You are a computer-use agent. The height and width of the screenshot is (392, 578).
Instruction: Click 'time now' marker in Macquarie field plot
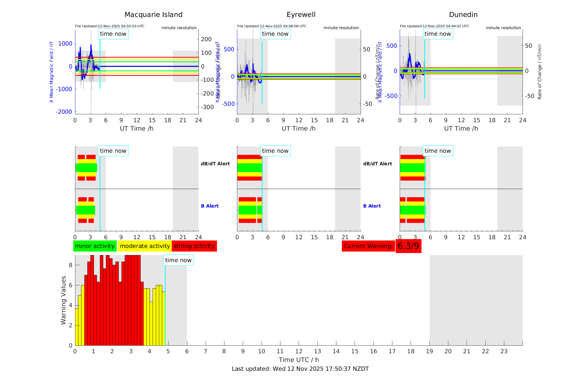[113, 34]
